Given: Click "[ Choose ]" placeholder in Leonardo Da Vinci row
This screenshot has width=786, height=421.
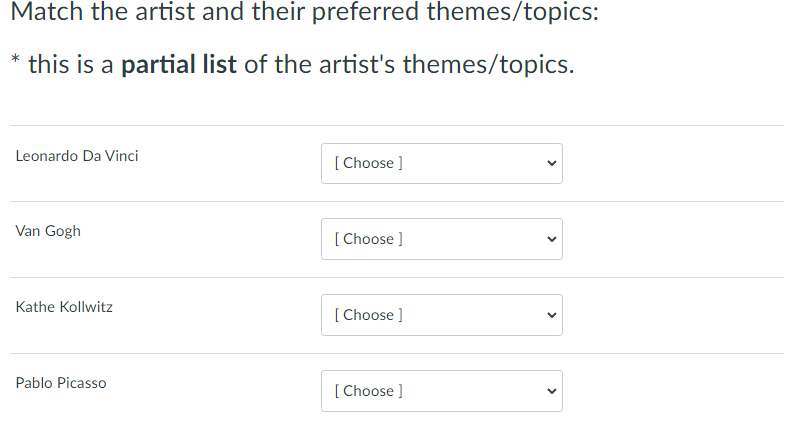Looking at the screenshot, I should [369, 163].
